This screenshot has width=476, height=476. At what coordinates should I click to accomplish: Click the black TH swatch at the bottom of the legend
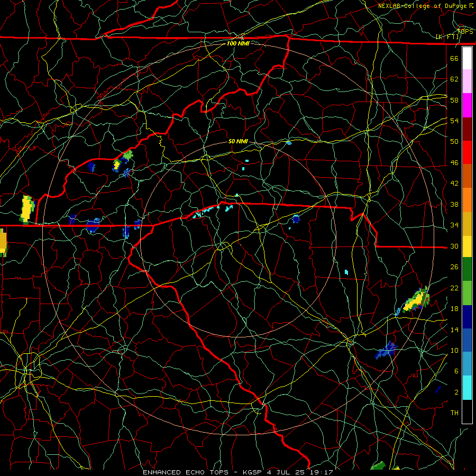click(x=467, y=411)
